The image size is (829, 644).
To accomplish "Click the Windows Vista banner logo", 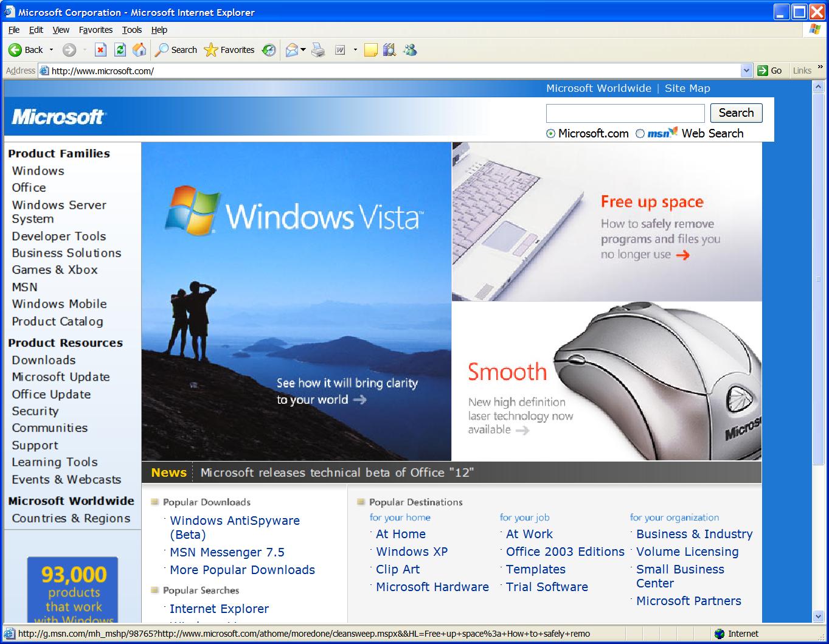I will point(294,212).
